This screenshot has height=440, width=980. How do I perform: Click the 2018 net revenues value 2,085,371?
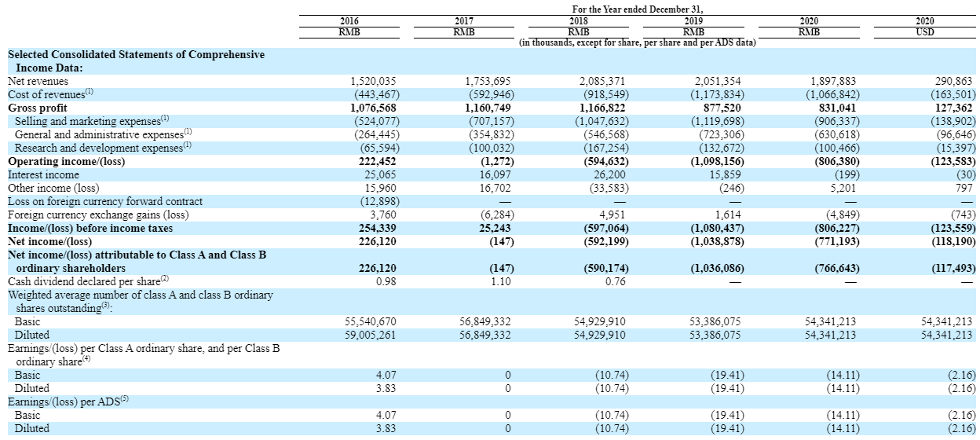604,81
